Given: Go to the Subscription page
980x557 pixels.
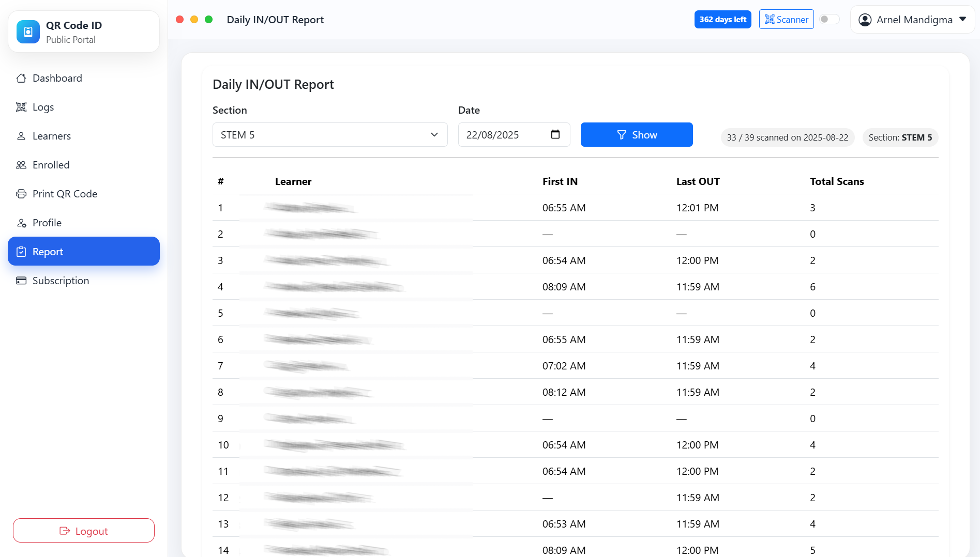Looking at the screenshot, I should [x=61, y=281].
